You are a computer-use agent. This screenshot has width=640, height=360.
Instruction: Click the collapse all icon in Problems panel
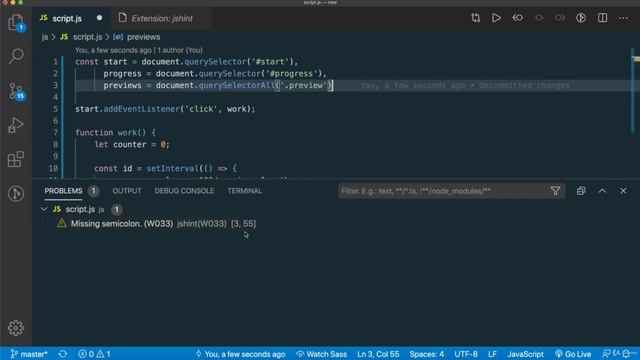(581, 191)
